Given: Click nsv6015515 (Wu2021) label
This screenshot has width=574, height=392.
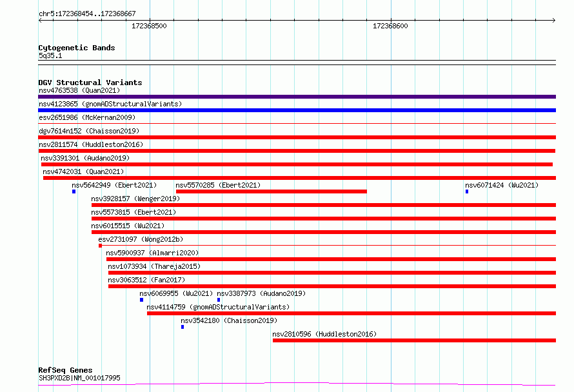Looking at the screenshot, I should (x=128, y=226).
